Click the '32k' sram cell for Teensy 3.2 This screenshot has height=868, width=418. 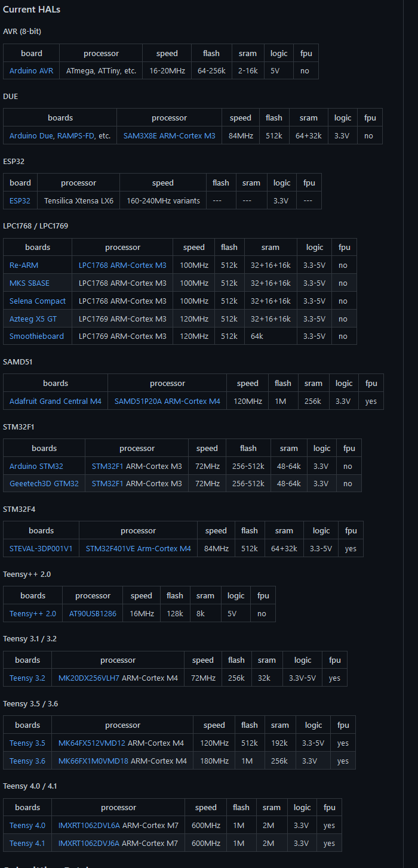pyautogui.click(x=267, y=678)
